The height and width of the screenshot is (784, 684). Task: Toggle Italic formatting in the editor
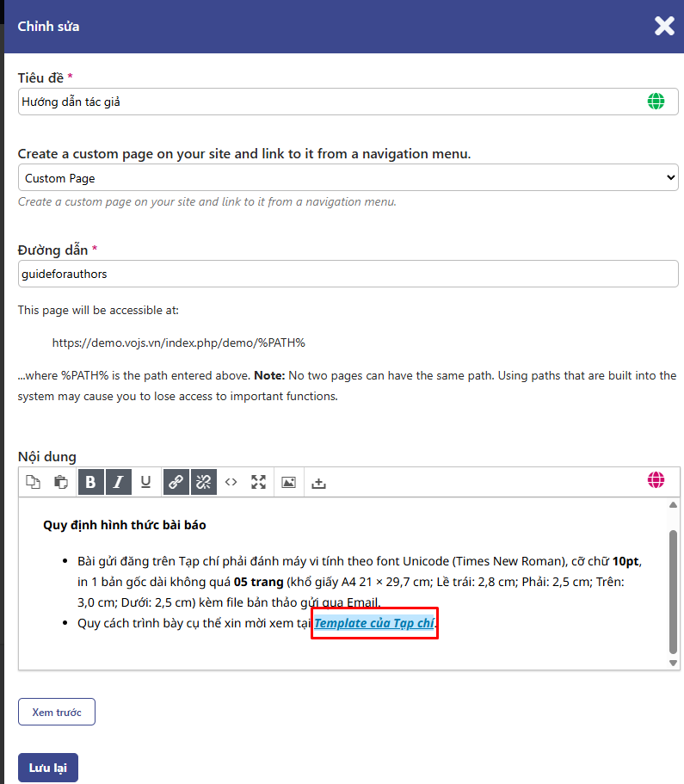tap(118, 482)
